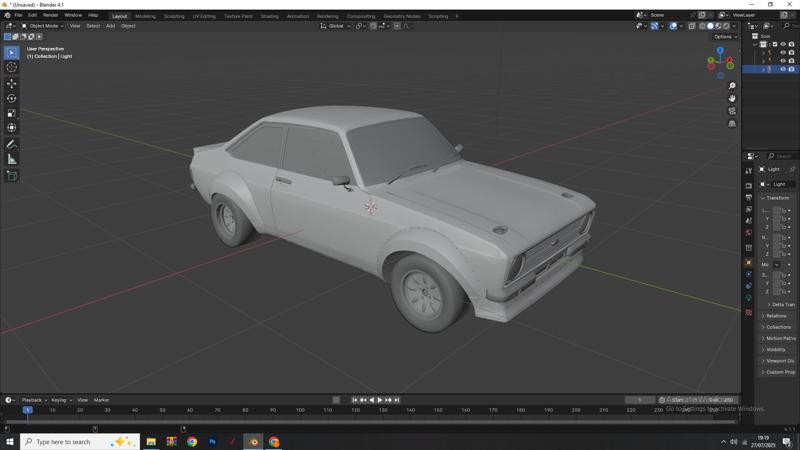
Task: Switch to solid viewport shading
Action: [710, 26]
